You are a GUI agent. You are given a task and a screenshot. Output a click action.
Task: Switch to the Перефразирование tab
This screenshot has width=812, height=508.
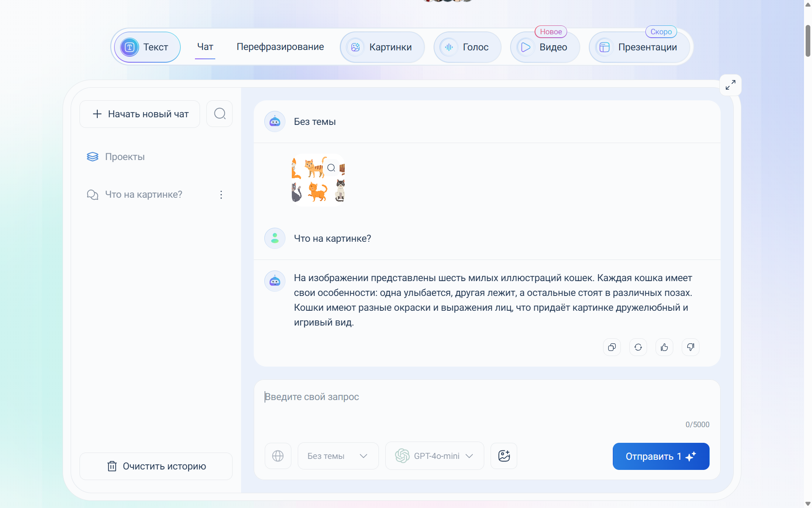tap(280, 47)
